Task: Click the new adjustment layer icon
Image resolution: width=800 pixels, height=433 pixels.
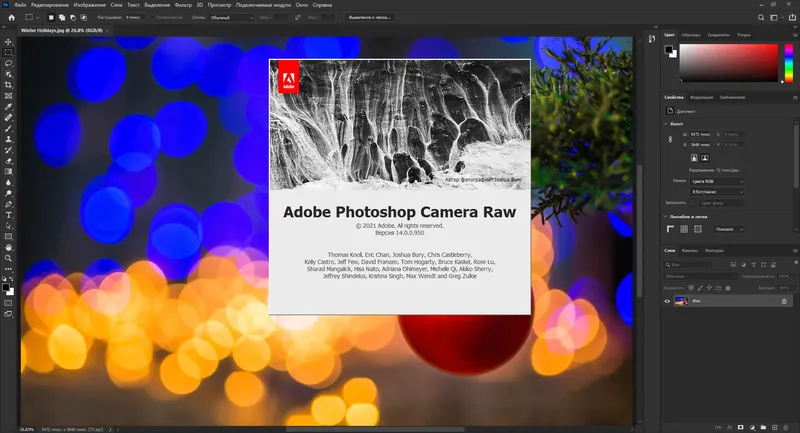Action: 752,427
